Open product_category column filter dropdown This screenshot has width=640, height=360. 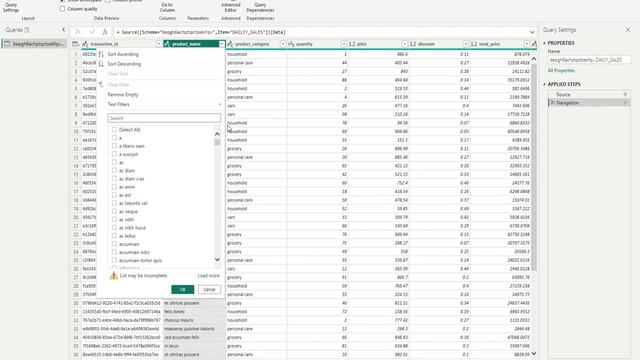click(x=283, y=44)
